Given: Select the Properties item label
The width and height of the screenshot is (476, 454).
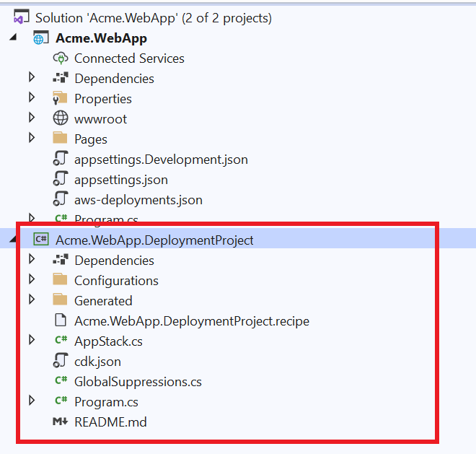Looking at the screenshot, I should [103, 99].
